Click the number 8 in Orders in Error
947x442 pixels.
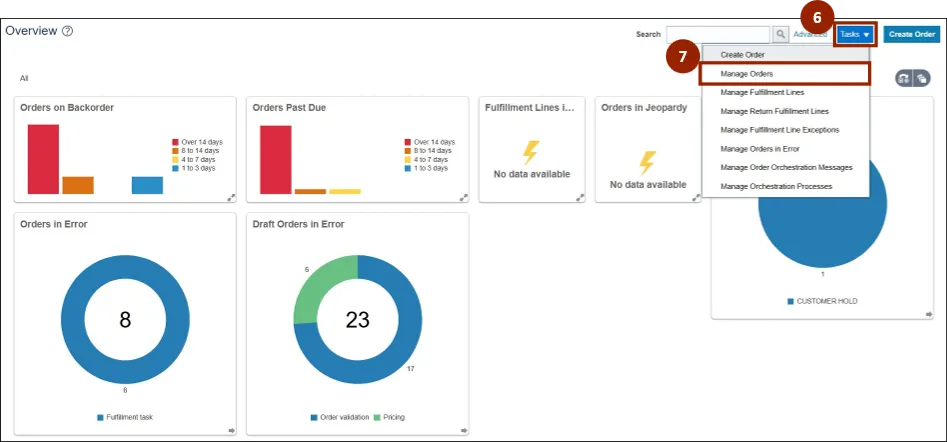125,319
